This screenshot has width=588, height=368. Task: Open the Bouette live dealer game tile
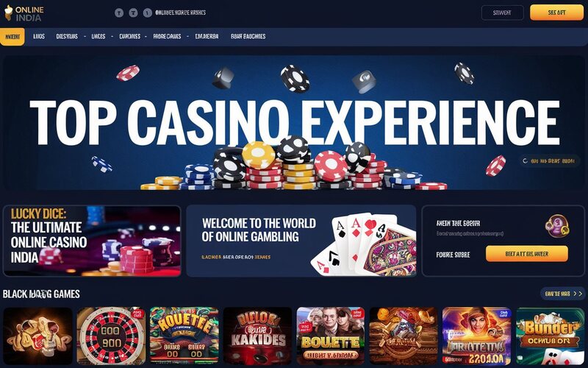[x=330, y=336]
